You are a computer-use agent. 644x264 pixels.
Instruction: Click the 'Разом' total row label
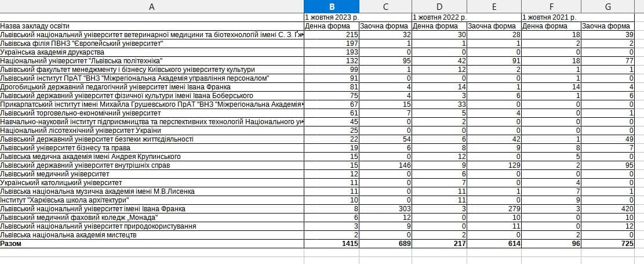(11, 244)
